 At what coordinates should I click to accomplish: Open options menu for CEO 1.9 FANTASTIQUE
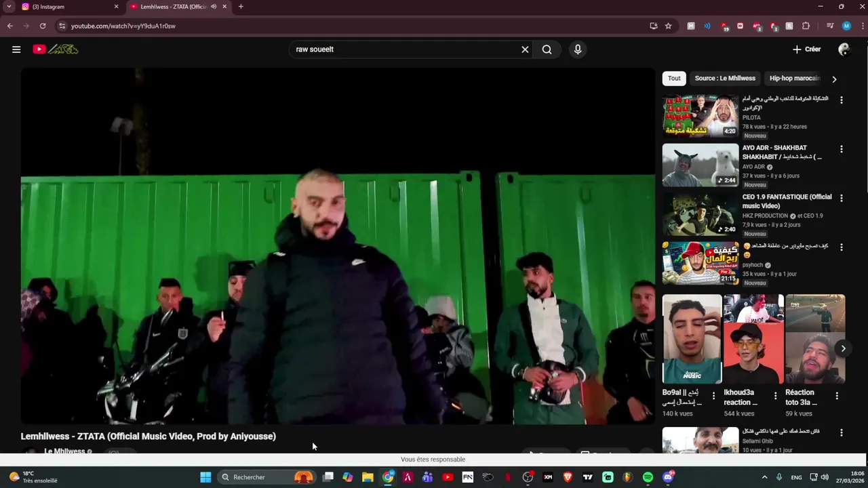pyautogui.click(x=842, y=199)
